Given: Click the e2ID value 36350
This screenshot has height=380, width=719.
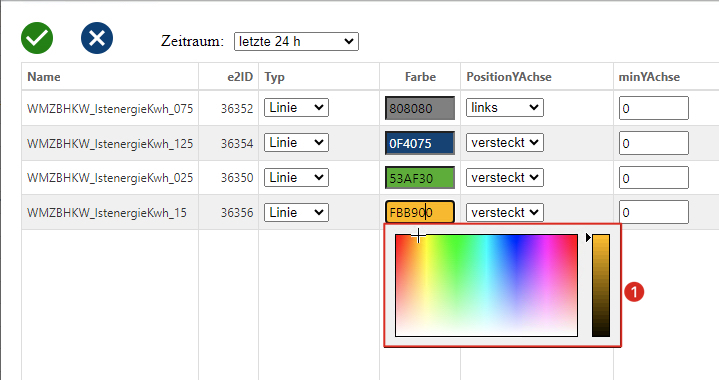Looking at the screenshot, I should click(237, 178).
